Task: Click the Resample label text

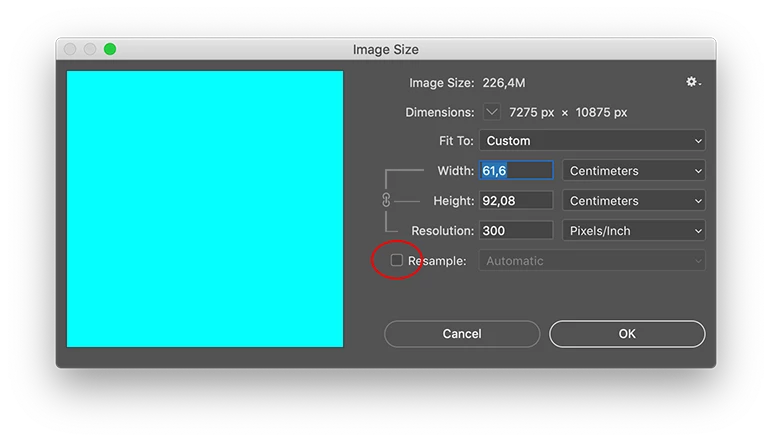Action: (437, 261)
